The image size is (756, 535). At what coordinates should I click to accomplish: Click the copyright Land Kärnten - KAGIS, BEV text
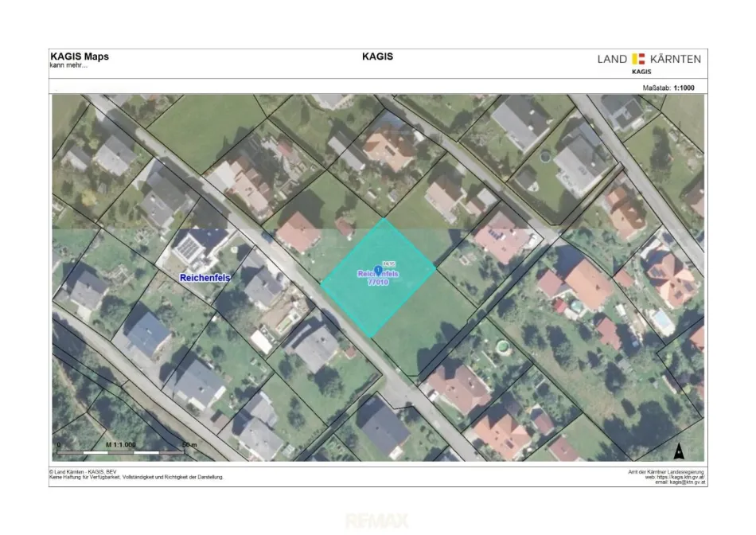(x=83, y=472)
